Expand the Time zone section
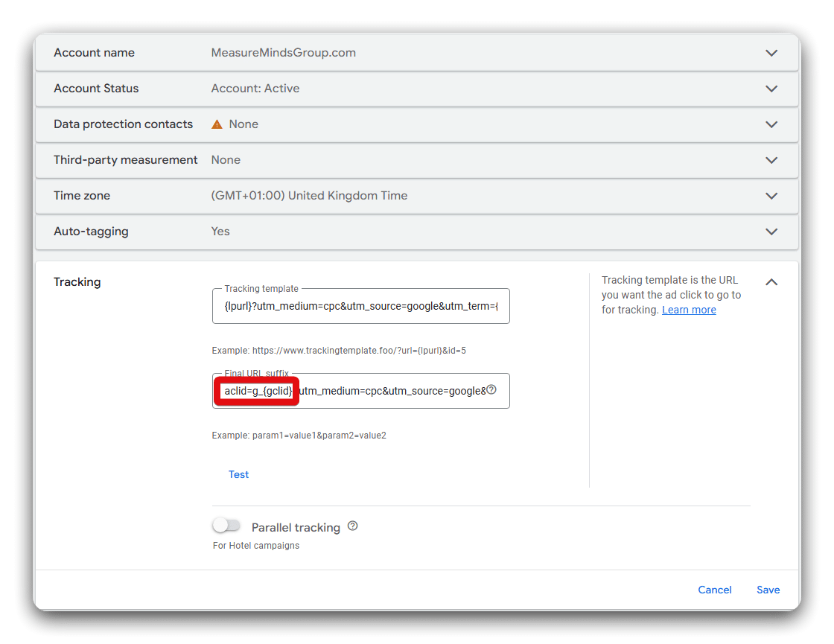 tap(771, 196)
